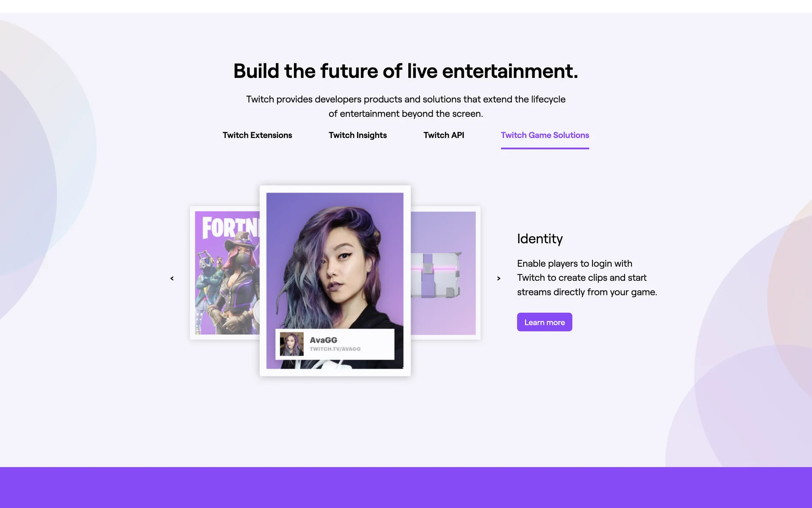Click the Build the future headline
Screen dimensions: 812x508
[406, 71]
